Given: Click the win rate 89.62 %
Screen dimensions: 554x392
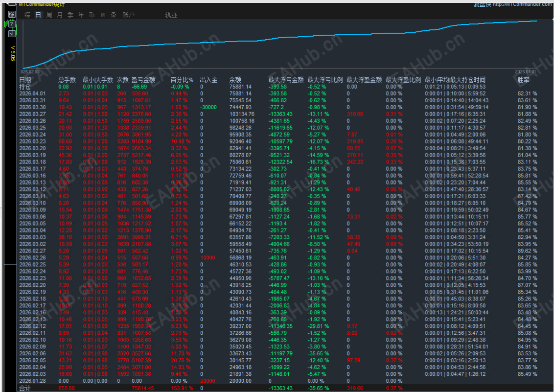Looking at the screenshot, I should (527, 251).
